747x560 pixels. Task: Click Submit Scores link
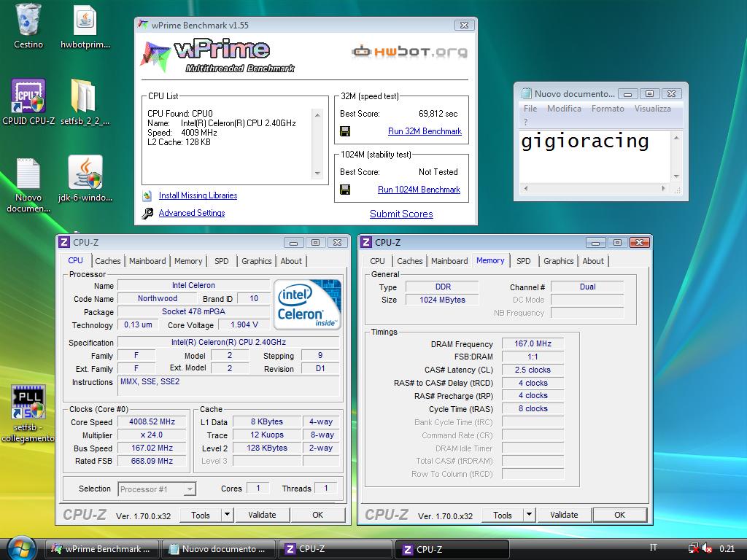pyautogui.click(x=402, y=214)
